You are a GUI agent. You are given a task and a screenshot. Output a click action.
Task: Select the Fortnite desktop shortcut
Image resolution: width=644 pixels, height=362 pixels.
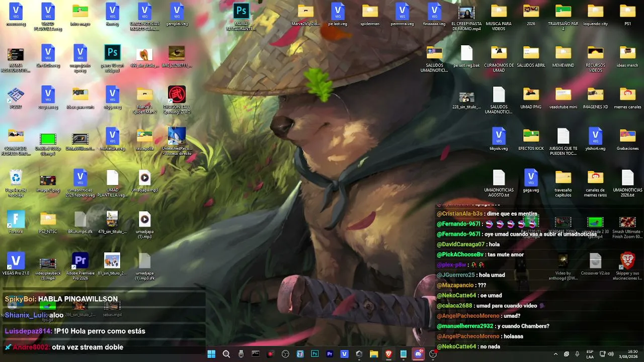16,222
